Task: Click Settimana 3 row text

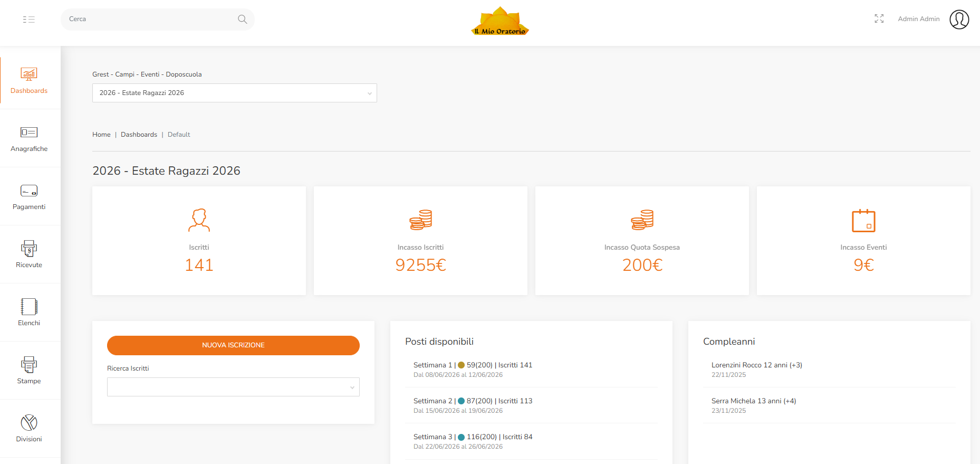Action: [x=473, y=437]
